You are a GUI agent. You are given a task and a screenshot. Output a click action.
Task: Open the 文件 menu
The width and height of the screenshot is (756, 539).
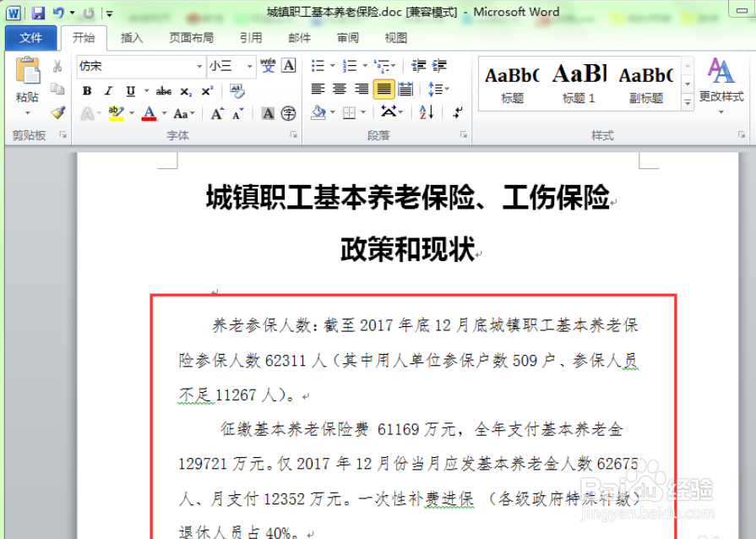point(31,37)
